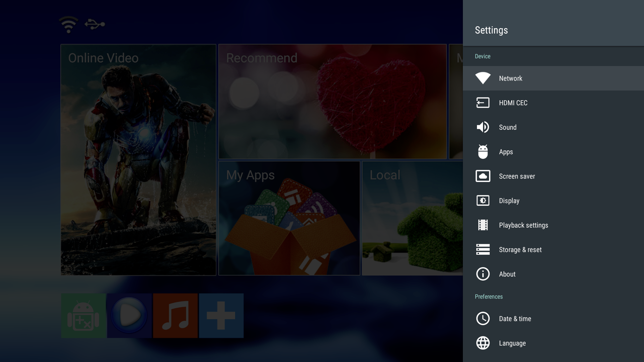The image size is (644, 362).
Task: Open the Local tile
Action: coord(413,218)
